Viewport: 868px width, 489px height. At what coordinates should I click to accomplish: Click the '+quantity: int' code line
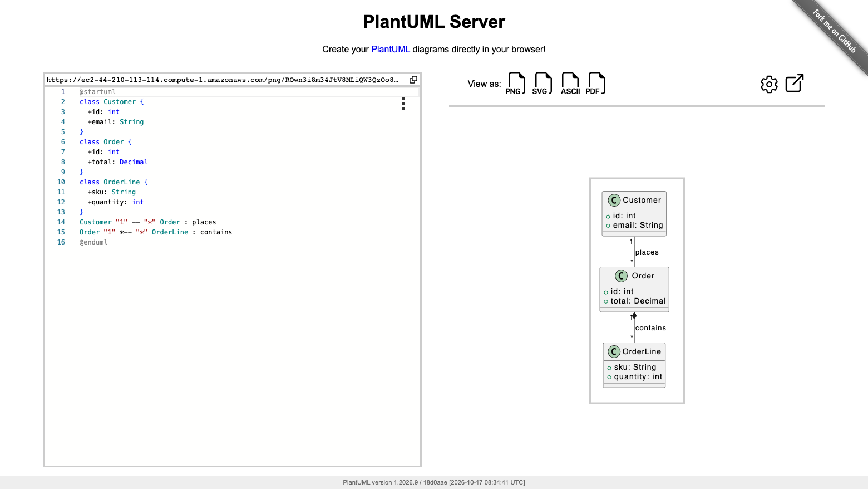coord(116,202)
